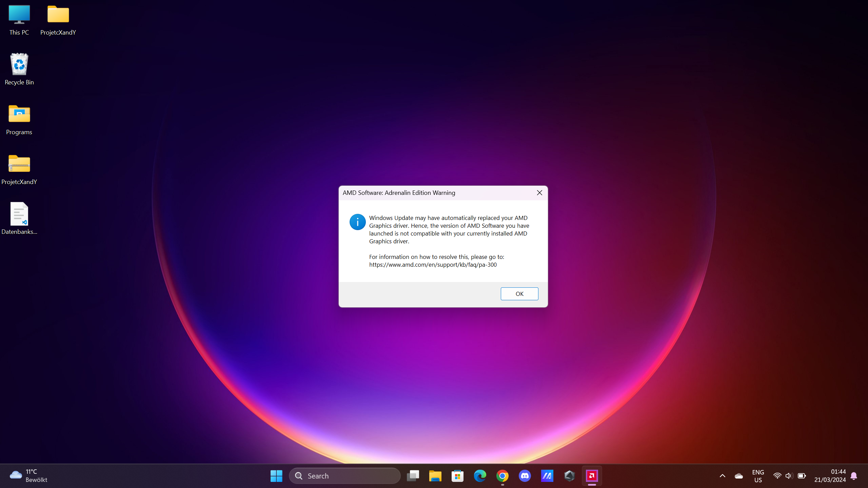Screen dimensions: 868x488
Task: Click the AMD Software taskbar icon
Action: coord(592,476)
